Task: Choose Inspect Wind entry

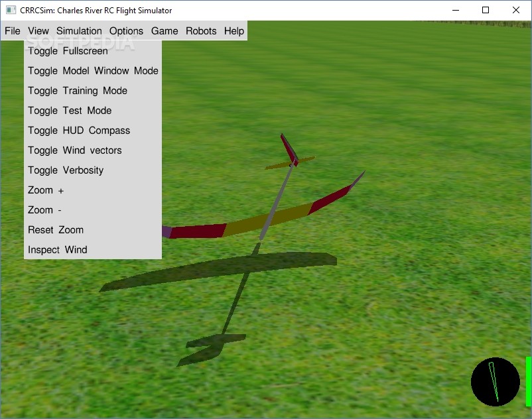Action: (x=93, y=250)
